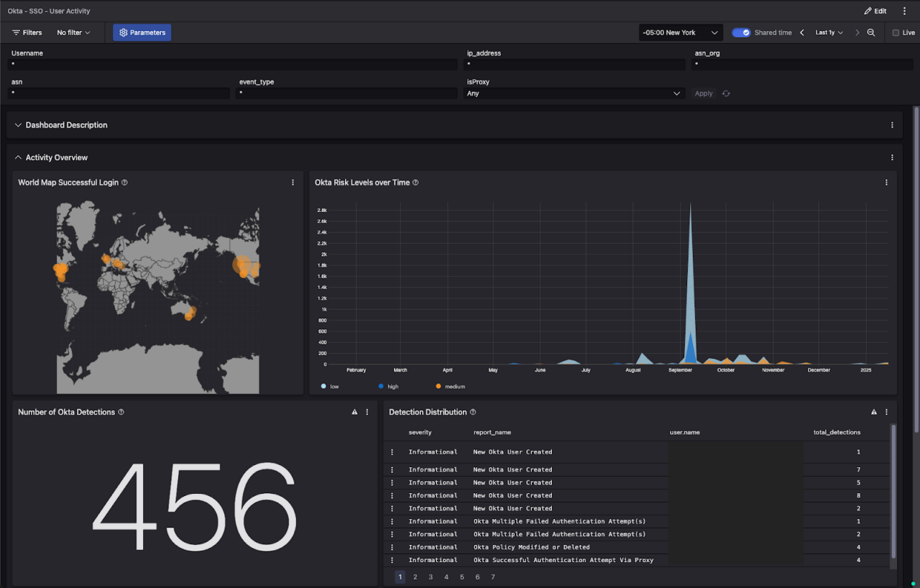
Task: Click warning icon on Number of Okta Detections
Action: click(x=354, y=412)
